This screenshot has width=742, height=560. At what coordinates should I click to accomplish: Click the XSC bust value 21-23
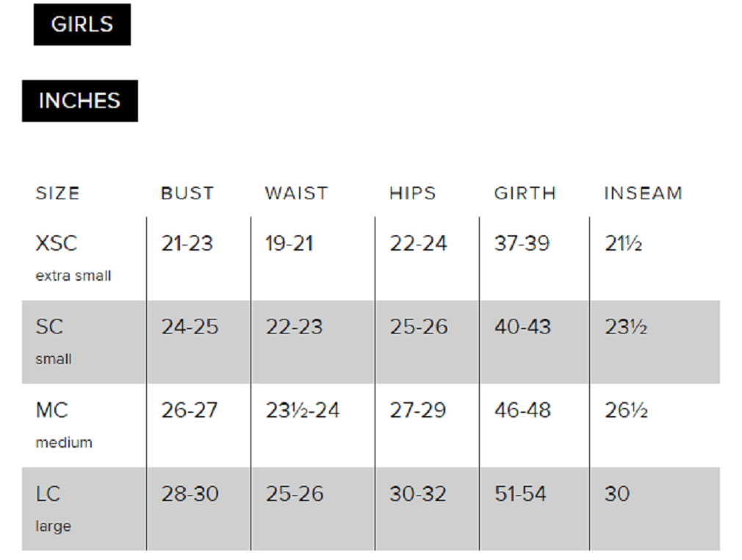click(x=187, y=243)
